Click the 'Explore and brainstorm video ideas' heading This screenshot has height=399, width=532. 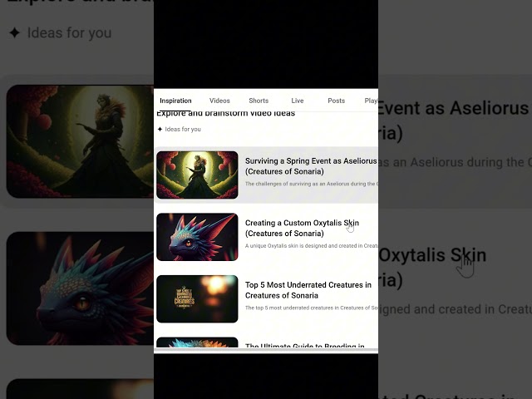click(x=225, y=114)
